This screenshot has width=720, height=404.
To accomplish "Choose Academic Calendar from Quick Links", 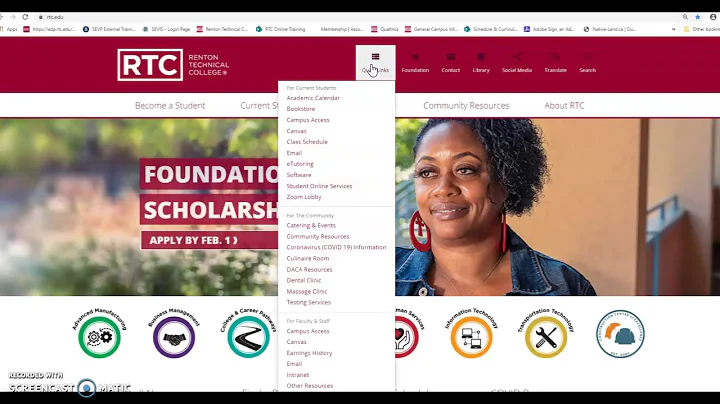I will (313, 98).
